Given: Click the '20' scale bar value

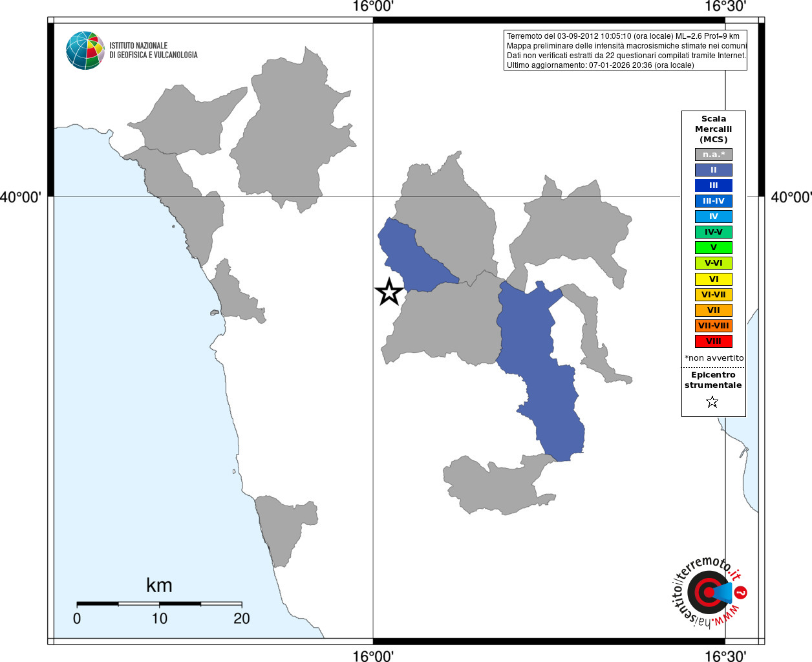Looking at the screenshot, I should (x=242, y=619).
